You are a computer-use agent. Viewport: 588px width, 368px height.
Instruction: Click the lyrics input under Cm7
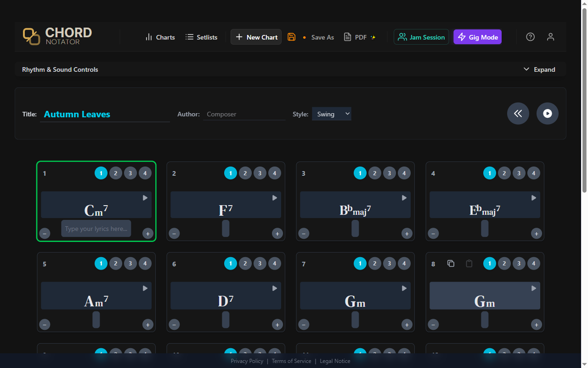(96, 228)
